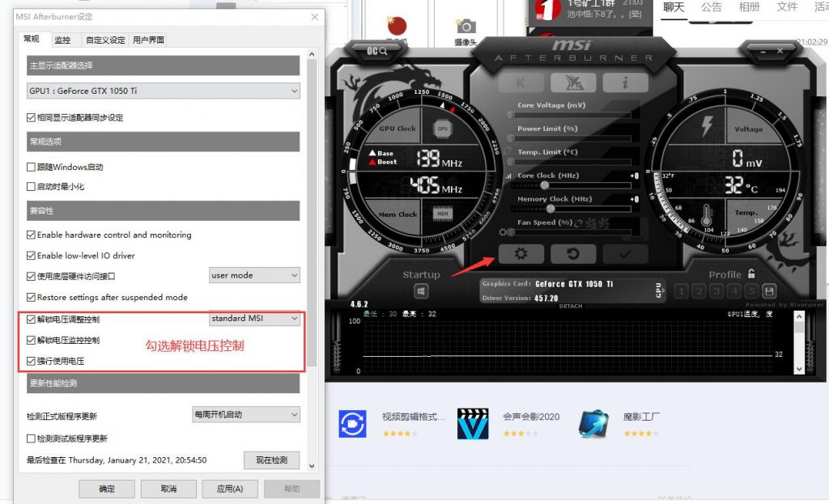This screenshot has height=504, width=829.
Task: Enable 检测测试版程序更新 checkbox
Action: click(32, 438)
